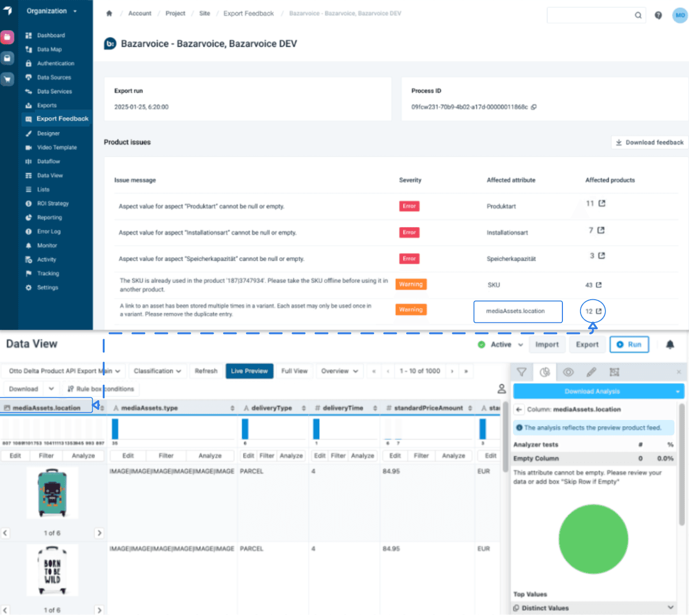Go to next page of results
689x616 pixels.
click(452, 371)
